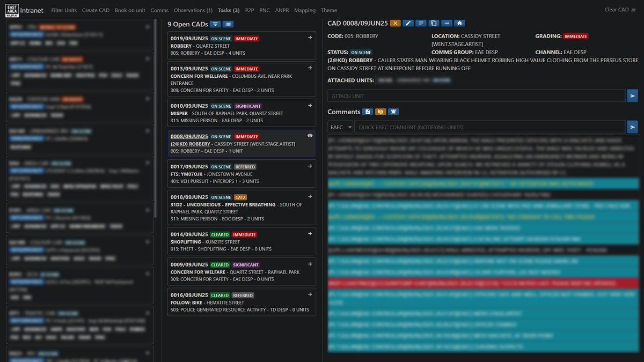644x362 pixels.
Task: Click the pencil edit icon for CAD 0008/09JUN25
Action: (408, 23)
